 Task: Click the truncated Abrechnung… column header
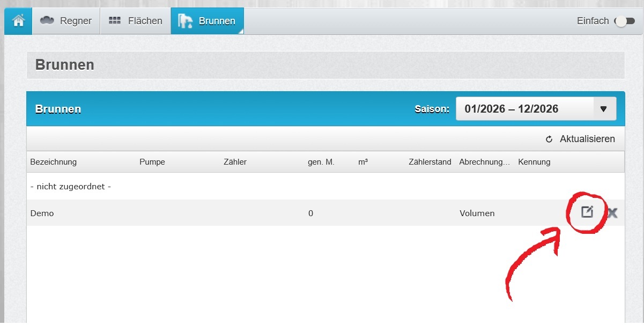tap(484, 162)
